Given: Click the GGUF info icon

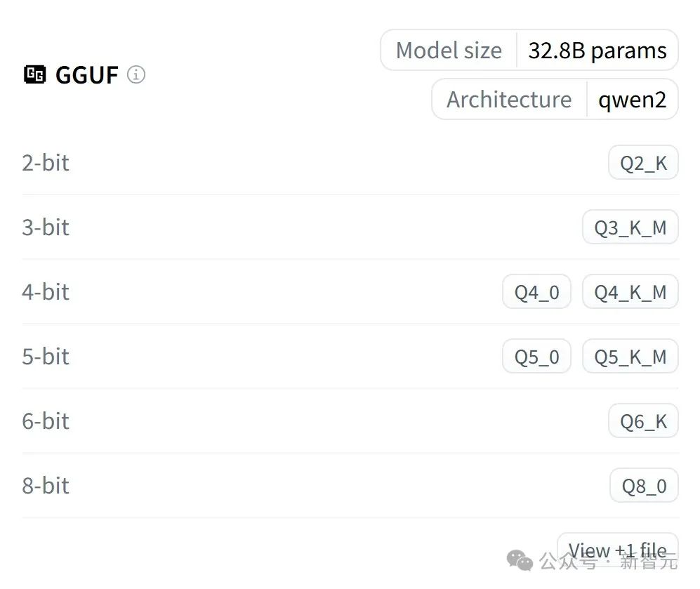Looking at the screenshot, I should pyautogui.click(x=136, y=74).
